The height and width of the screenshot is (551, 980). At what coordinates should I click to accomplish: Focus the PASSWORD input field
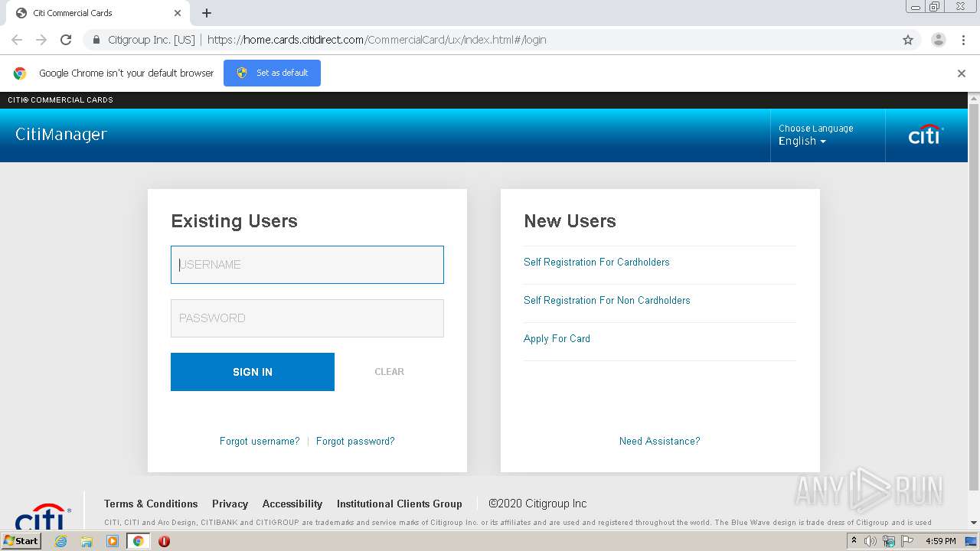click(x=307, y=318)
